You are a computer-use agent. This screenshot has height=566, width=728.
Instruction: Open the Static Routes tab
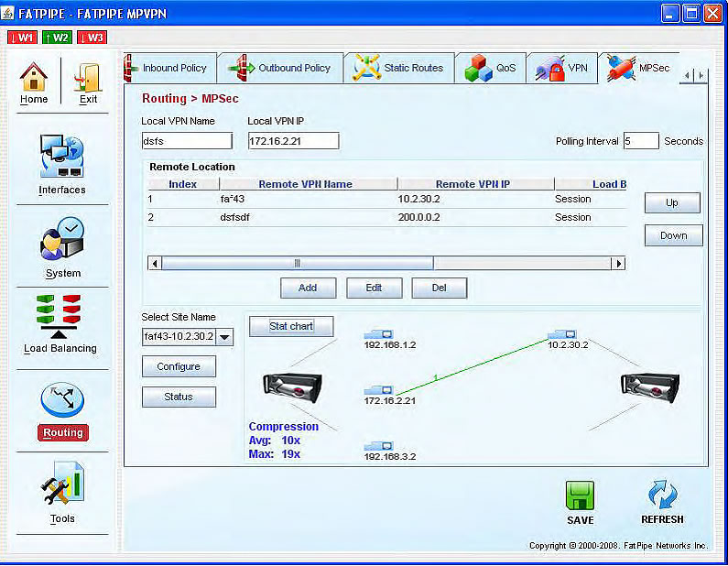[x=399, y=68]
